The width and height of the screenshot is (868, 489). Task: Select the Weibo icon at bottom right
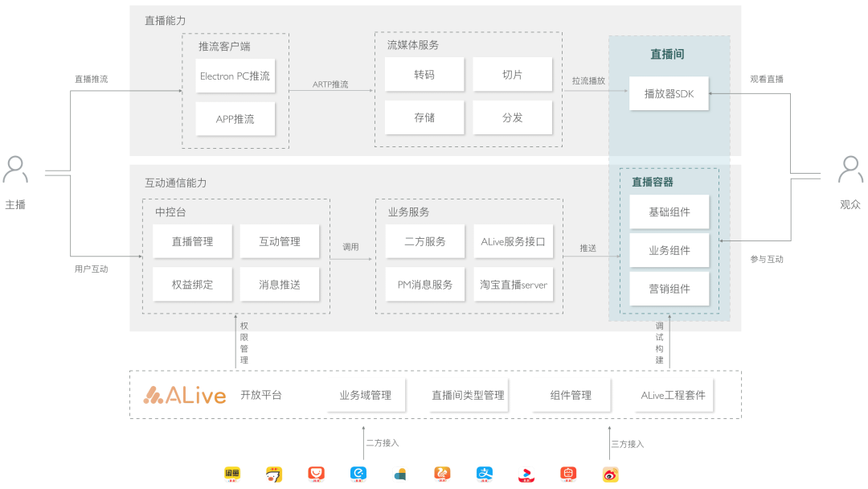(x=609, y=475)
